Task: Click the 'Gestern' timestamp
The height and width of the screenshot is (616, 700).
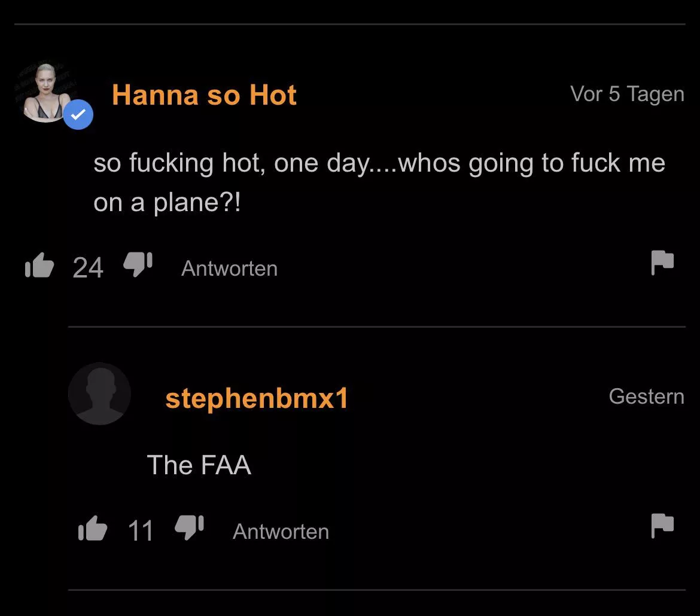Action: pos(646,396)
